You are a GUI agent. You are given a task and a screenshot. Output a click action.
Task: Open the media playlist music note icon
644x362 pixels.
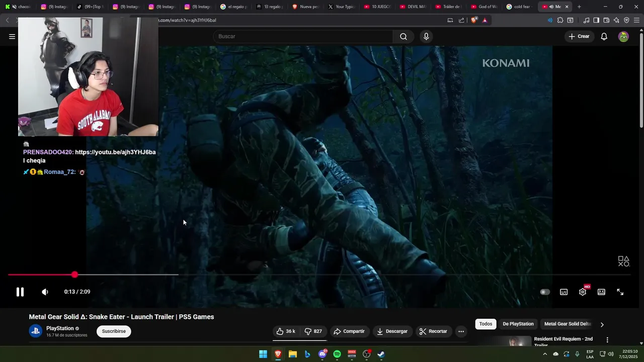click(586, 20)
